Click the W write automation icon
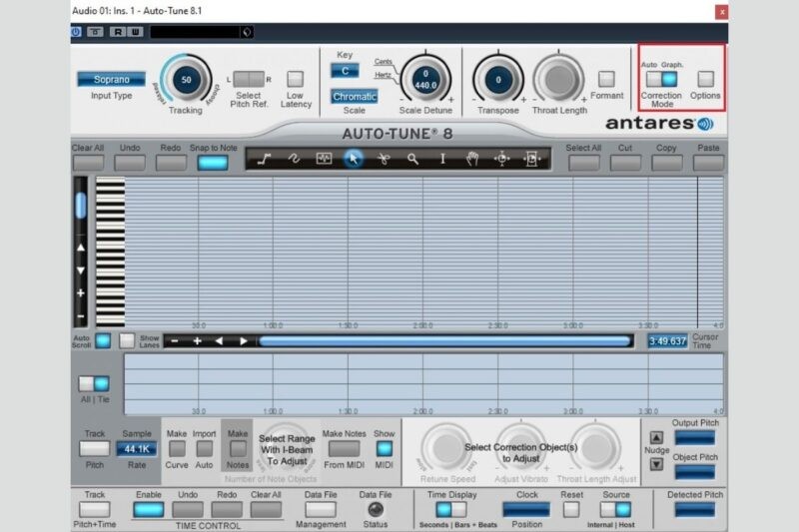The width and height of the screenshot is (799, 532). point(135,32)
